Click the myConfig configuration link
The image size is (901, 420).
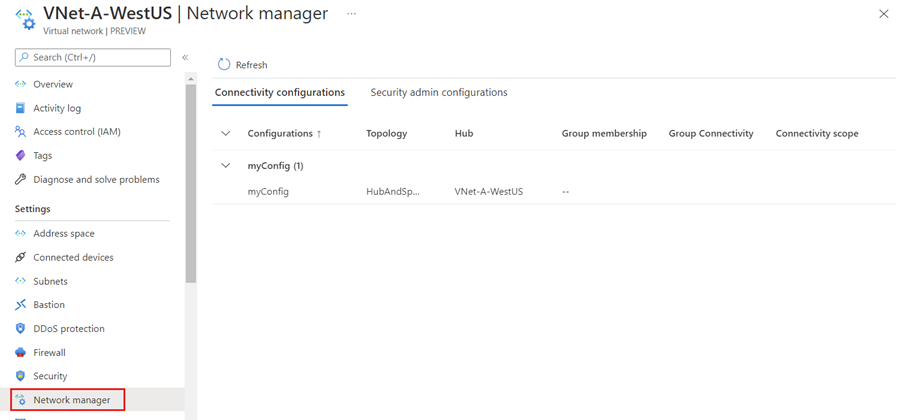(x=268, y=192)
